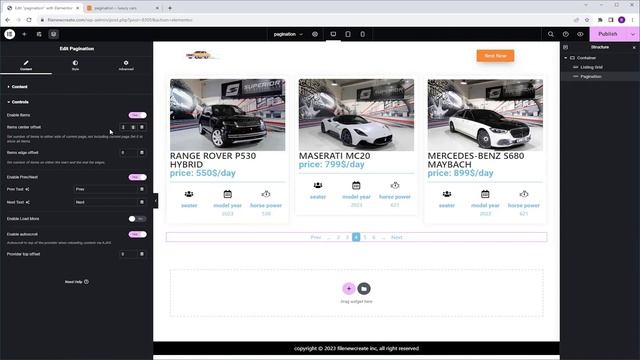Open the Publish options arrow
The image size is (640, 360).
coord(633,34)
